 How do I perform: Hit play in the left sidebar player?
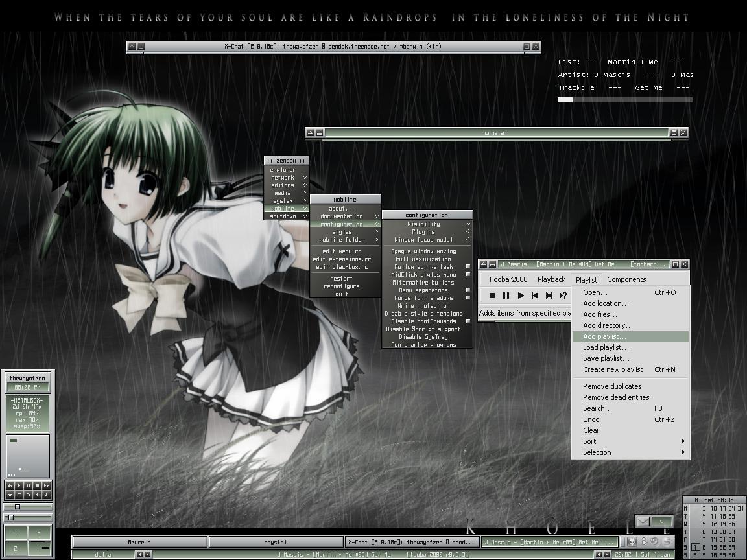pyautogui.click(x=19, y=485)
